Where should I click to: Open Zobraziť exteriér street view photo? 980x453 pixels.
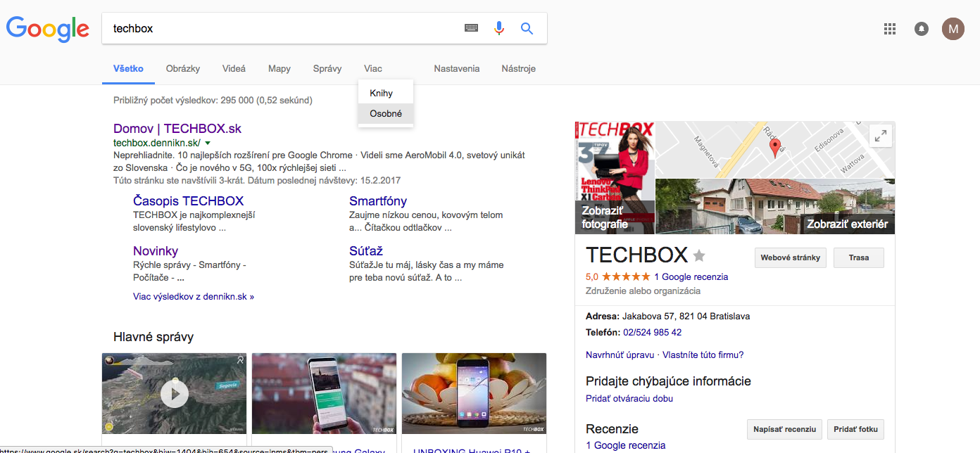point(775,206)
